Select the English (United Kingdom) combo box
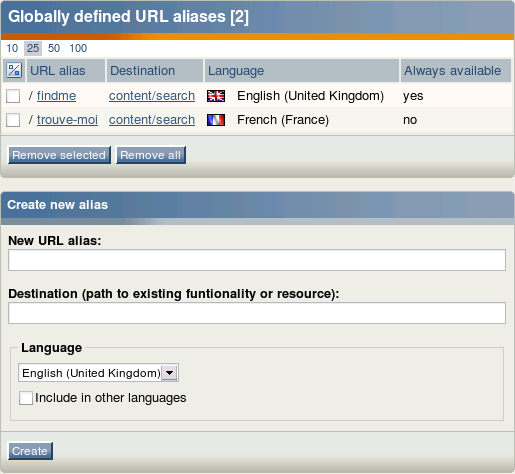This screenshot has width=515, height=474. (x=98, y=373)
